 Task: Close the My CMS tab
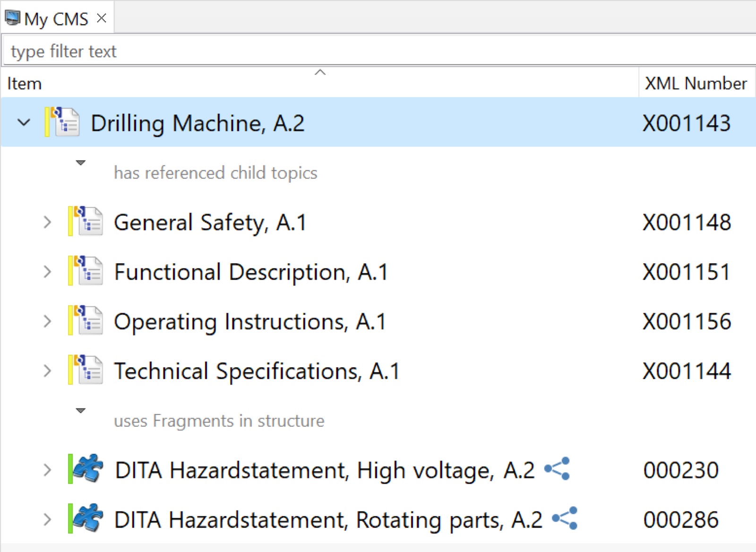coord(101,18)
